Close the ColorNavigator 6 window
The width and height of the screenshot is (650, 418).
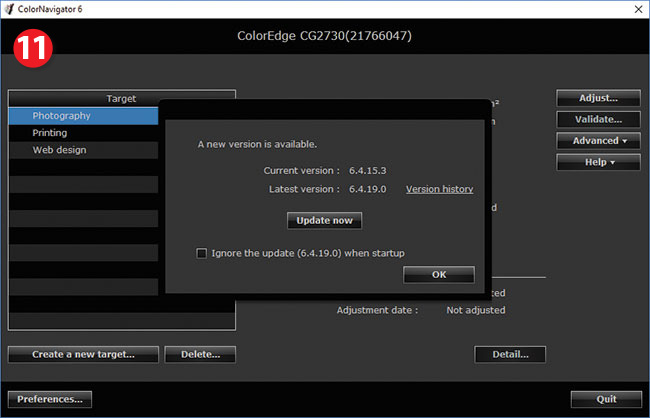(x=638, y=9)
